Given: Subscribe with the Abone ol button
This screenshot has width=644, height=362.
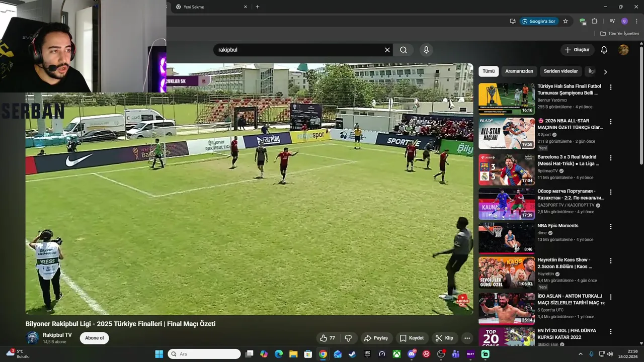Looking at the screenshot, I should tap(94, 338).
